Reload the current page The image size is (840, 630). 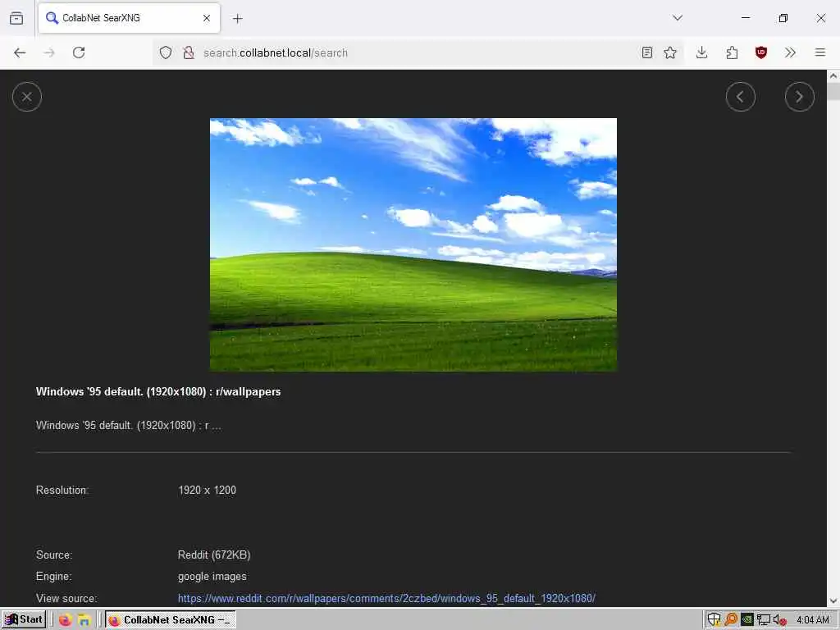pyautogui.click(x=79, y=52)
